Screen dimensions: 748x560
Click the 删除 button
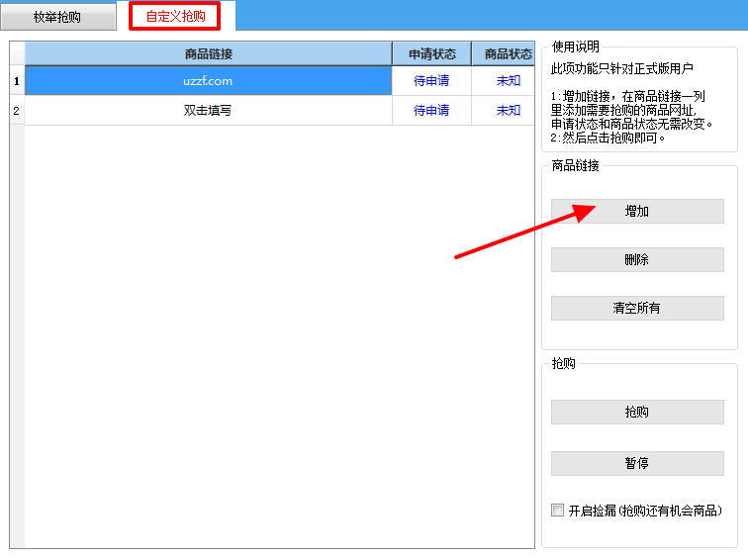[637, 259]
